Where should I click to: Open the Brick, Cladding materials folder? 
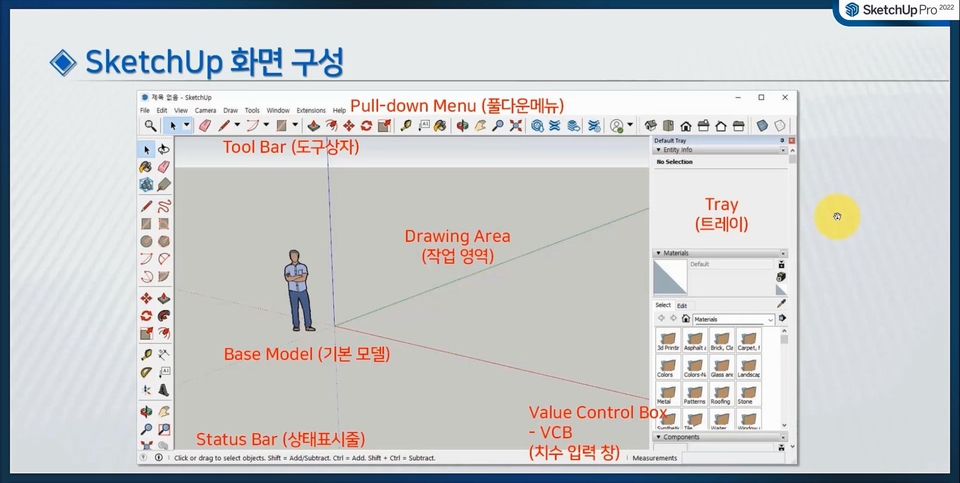(721, 341)
